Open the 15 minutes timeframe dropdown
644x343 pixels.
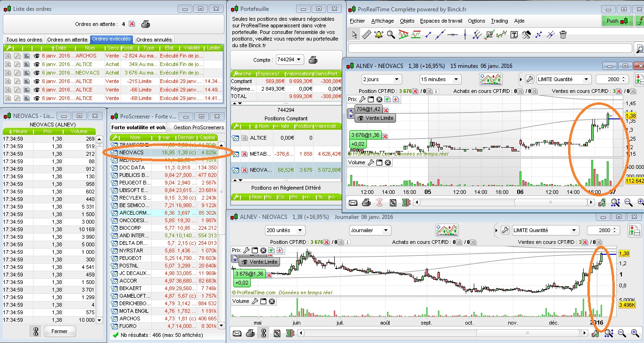(440, 79)
